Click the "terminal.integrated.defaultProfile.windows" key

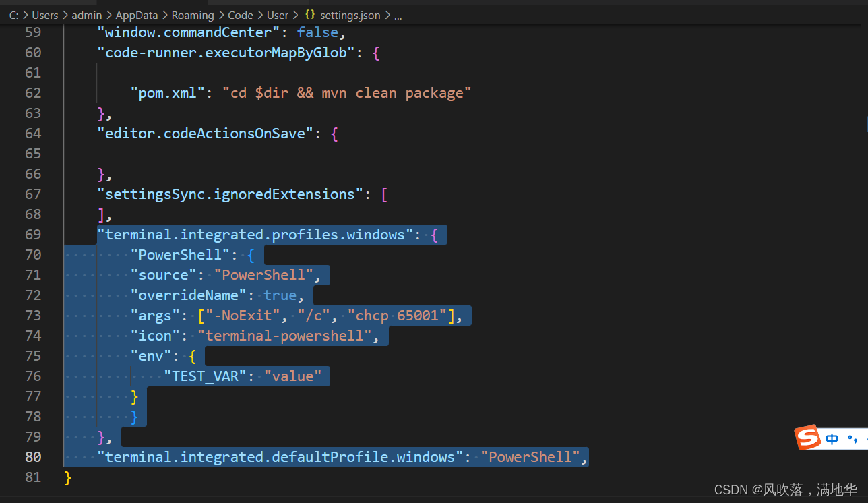pos(280,457)
